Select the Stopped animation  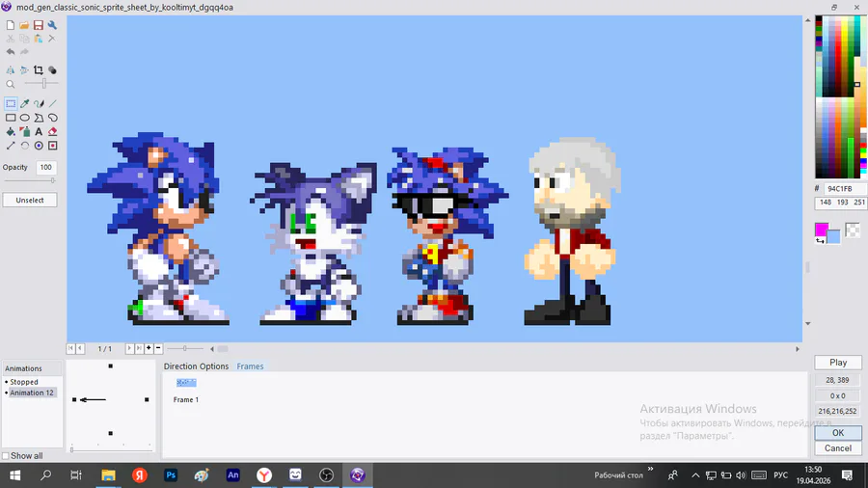pyautogui.click(x=24, y=382)
